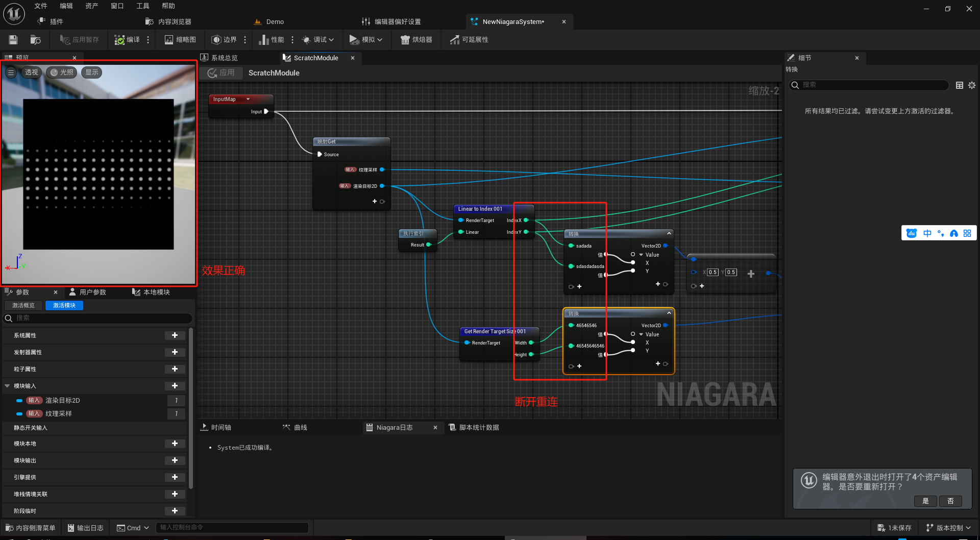
Task: Collapse the orange 转换 node header chevron
Action: click(669, 313)
